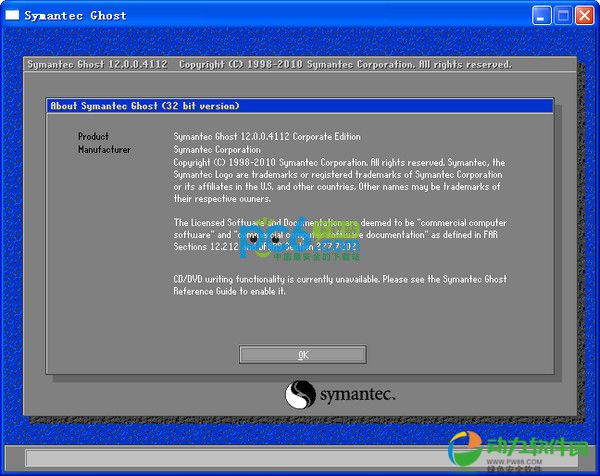Click the symantec wordmark text
This screenshot has height=476, width=600.
[x=356, y=396]
